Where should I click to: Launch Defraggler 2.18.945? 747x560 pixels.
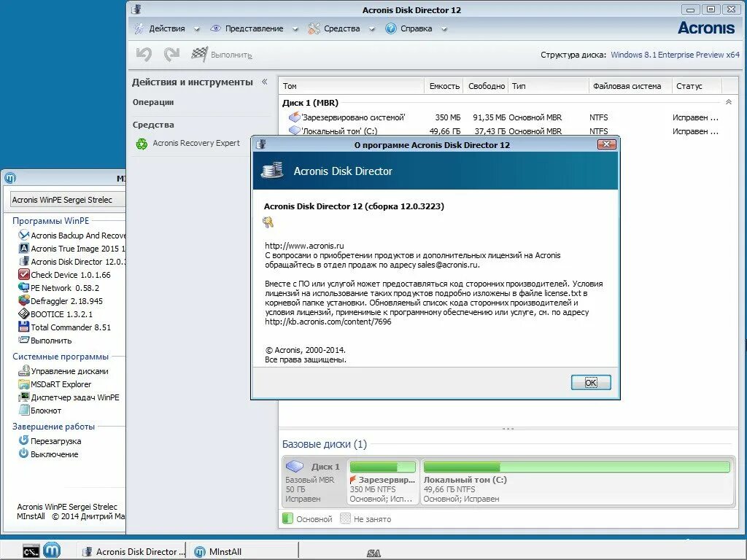(61, 301)
